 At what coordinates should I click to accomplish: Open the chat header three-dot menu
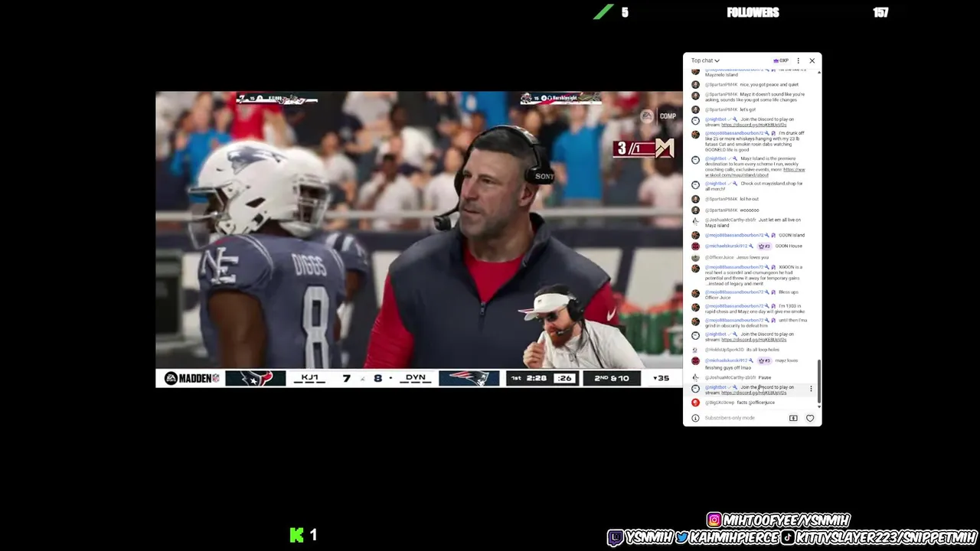pos(798,60)
